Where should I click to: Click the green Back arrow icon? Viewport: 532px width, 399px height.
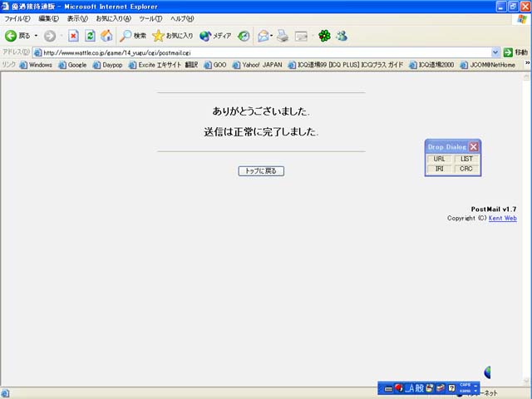11,36
